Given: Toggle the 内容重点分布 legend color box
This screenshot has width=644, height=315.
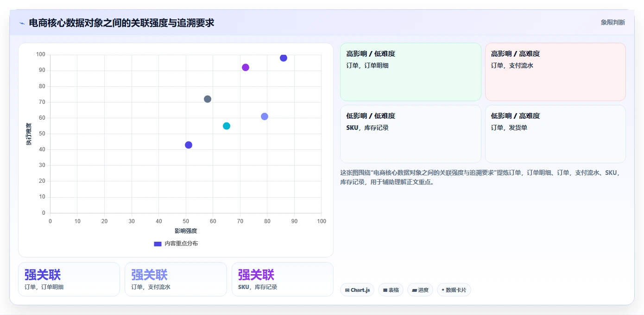Looking at the screenshot, I should 158,244.
